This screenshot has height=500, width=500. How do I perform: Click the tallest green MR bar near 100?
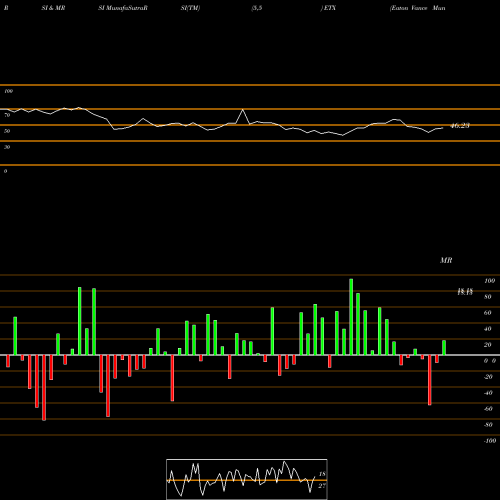coord(351,317)
